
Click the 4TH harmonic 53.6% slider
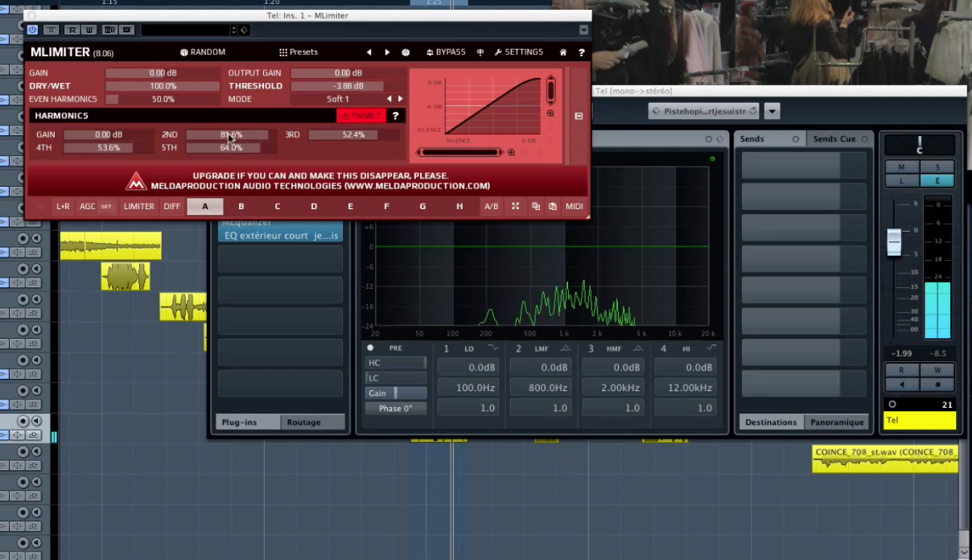(109, 148)
